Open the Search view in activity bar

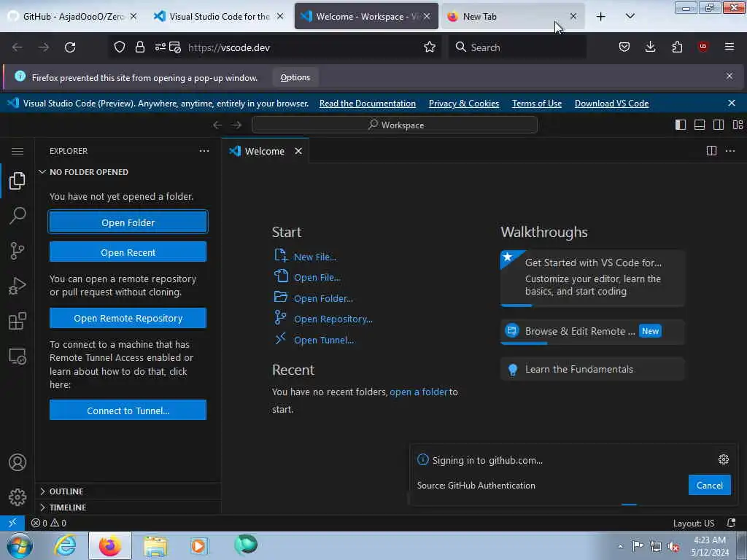[x=18, y=215]
